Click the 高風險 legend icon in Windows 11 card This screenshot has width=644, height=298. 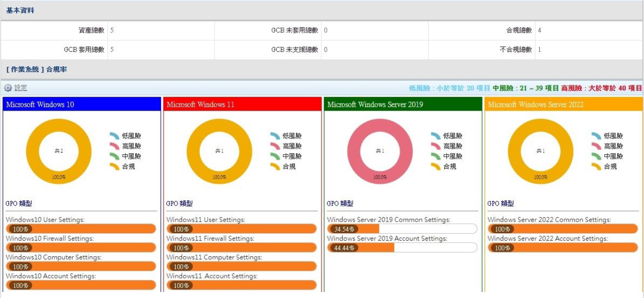click(x=275, y=146)
